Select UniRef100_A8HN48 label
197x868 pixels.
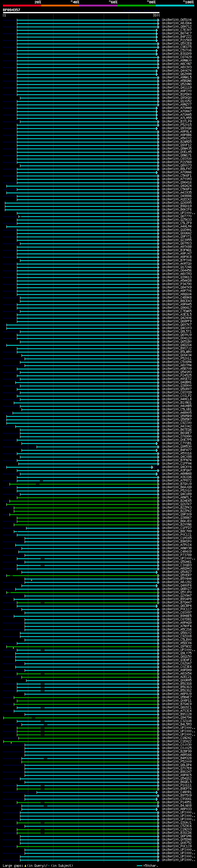coord(176,474)
